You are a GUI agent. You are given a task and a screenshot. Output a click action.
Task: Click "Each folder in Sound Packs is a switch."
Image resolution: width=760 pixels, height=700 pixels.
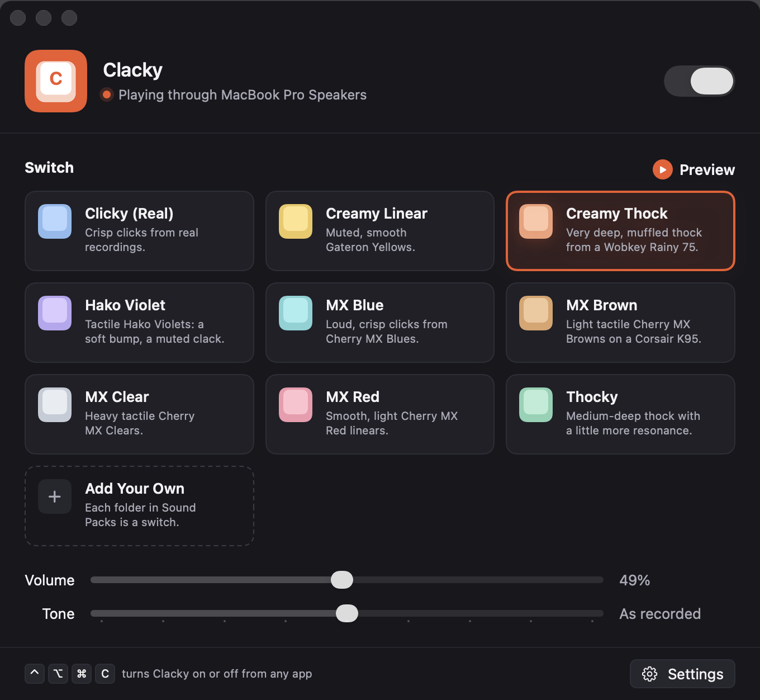[140, 515]
